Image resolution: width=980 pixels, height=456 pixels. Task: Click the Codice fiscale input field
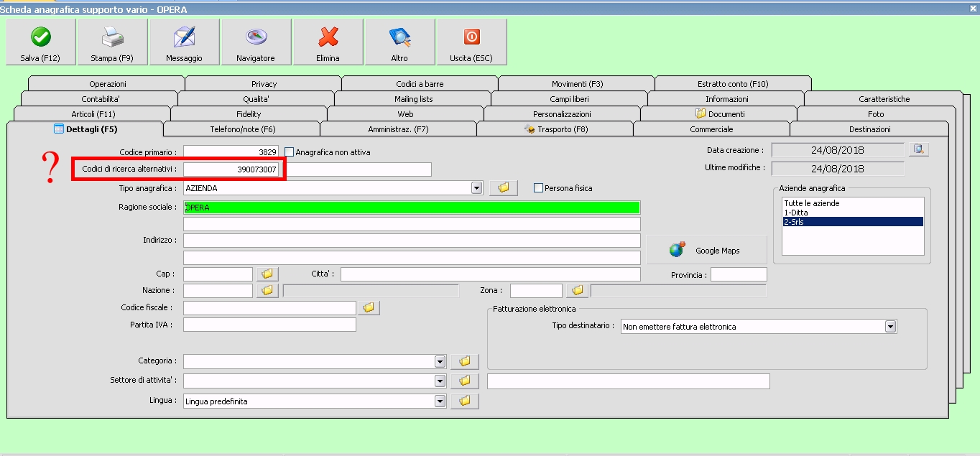[269, 307]
